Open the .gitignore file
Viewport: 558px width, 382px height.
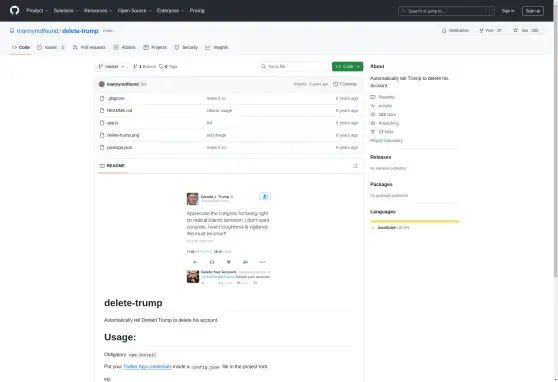click(116, 98)
